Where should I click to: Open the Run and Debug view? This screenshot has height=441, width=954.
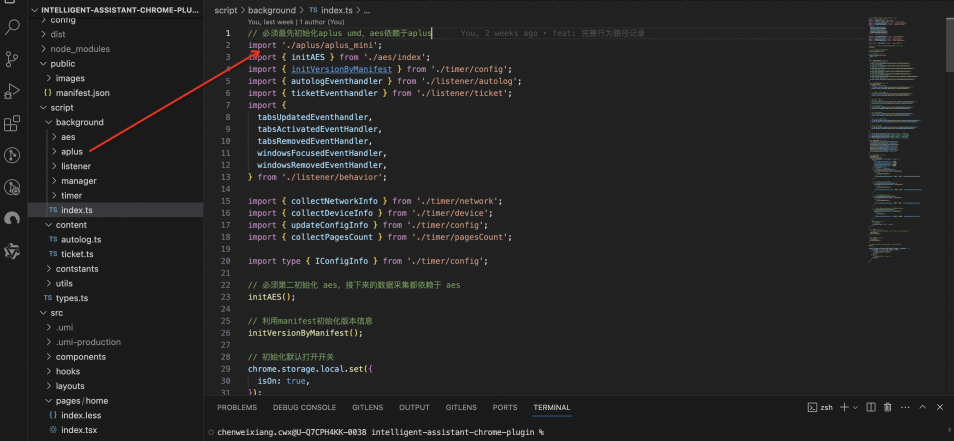click(13, 91)
